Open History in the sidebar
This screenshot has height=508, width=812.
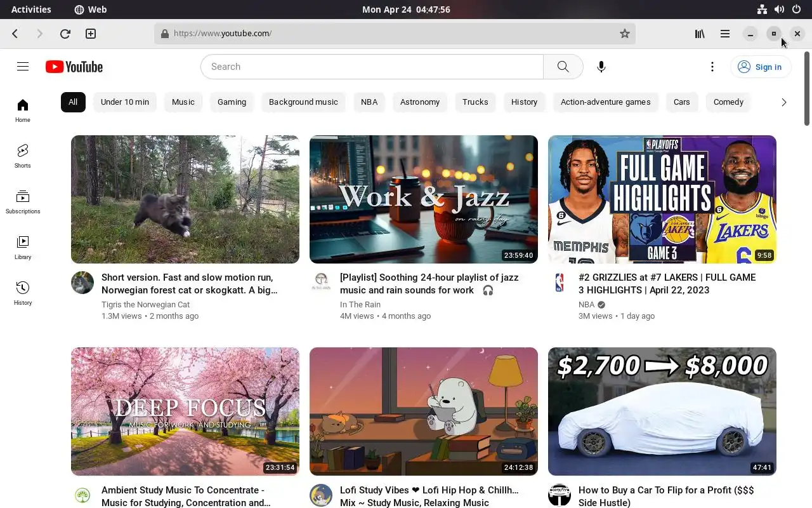click(x=23, y=293)
